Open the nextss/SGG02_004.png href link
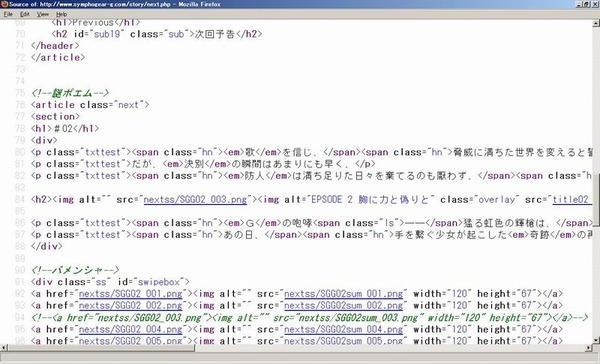The width and height of the screenshot is (600, 364). [130, 329]
